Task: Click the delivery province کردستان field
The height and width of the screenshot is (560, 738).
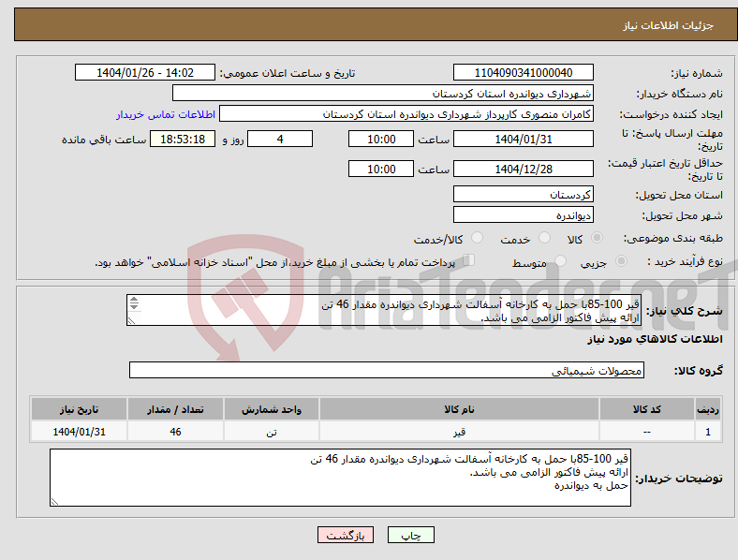Action: [x=523, y=194]
